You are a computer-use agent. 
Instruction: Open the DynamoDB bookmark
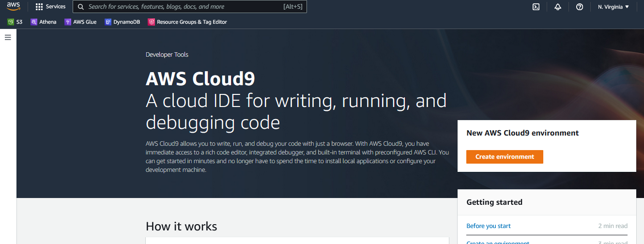coord(123,22)
